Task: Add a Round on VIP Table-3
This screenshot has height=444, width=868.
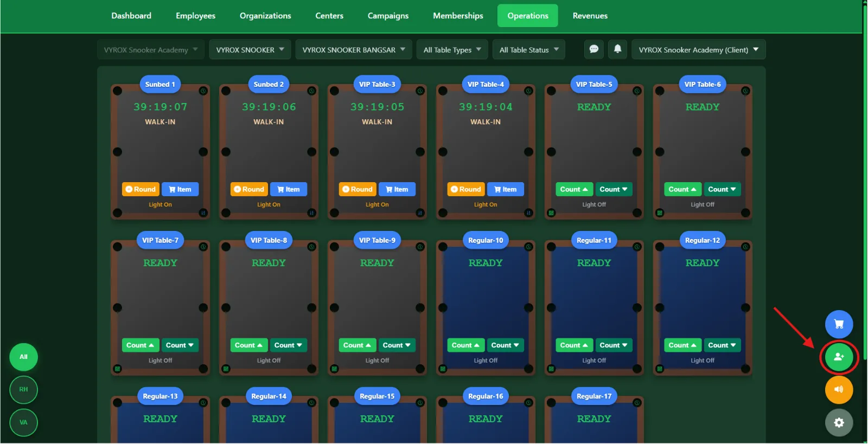Action: (358, 189)
